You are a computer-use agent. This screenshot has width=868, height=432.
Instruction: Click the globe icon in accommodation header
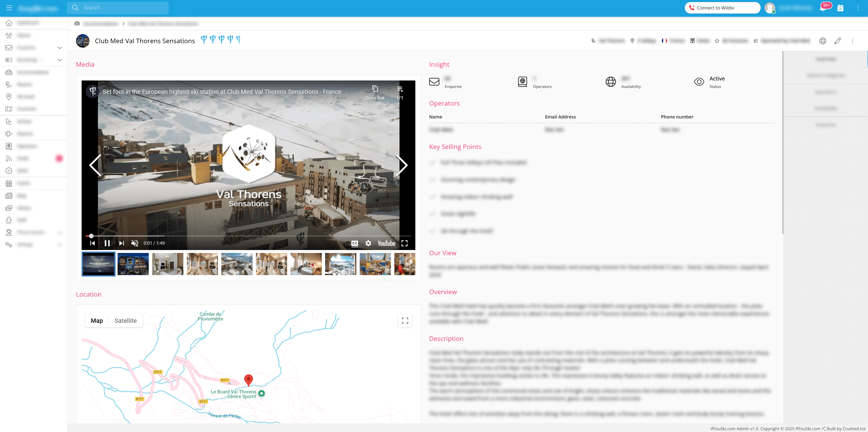823,41
